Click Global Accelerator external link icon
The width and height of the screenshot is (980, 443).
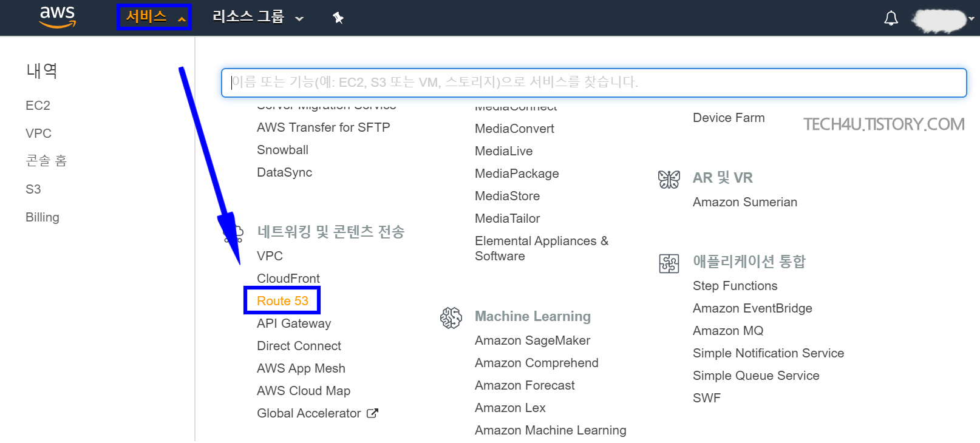coord(372,413)
